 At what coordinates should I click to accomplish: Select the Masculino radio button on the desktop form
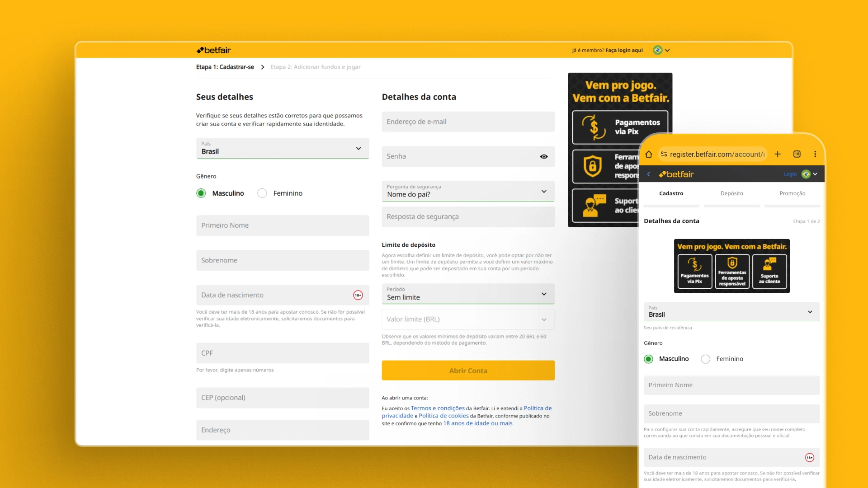[201, 193]
